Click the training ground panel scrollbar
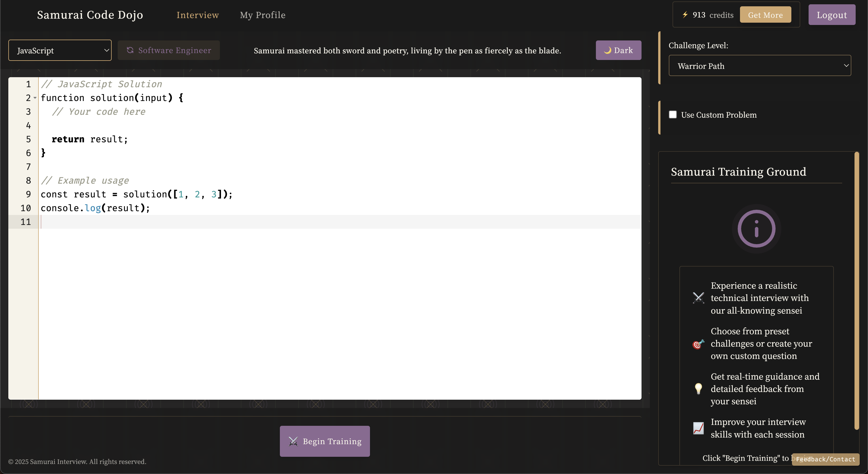 857,291
